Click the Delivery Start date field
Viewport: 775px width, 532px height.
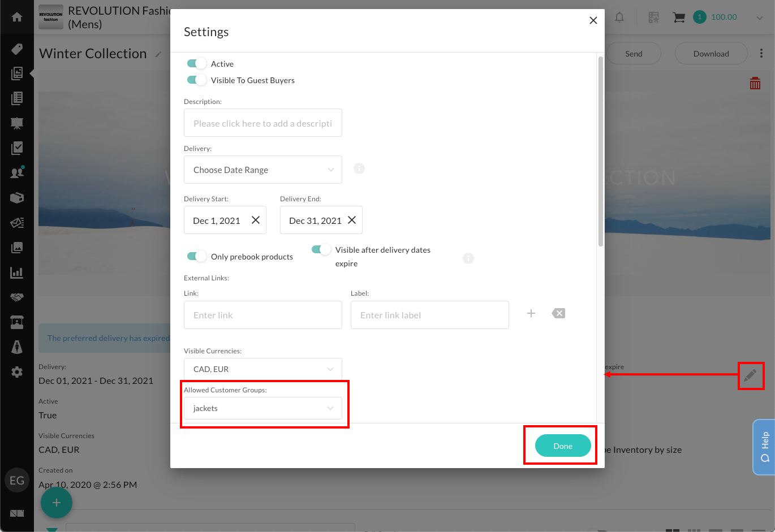coord(225,220)
